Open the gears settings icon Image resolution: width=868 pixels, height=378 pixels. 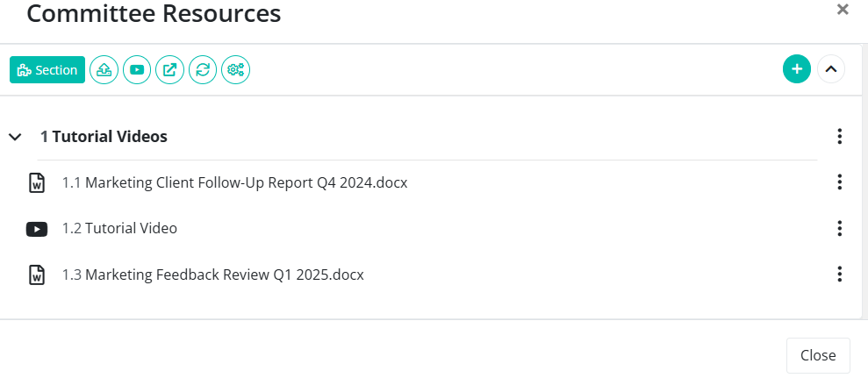(x=236, y=70)
